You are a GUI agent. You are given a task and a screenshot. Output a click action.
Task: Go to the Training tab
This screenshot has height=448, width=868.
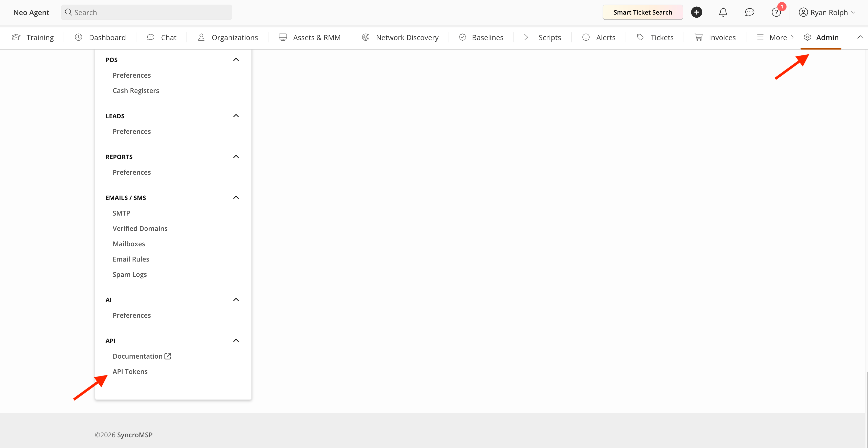coord(33,37)
